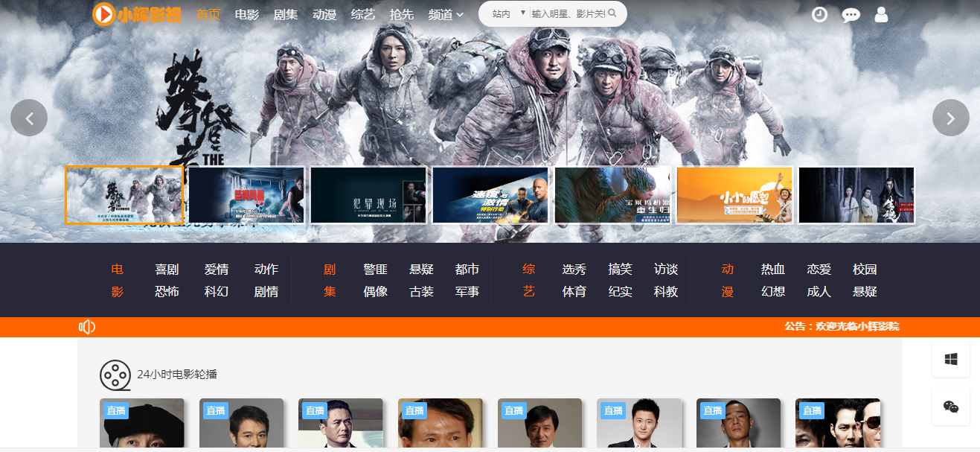Click the announcement speaker icon
Viewport: 980px width, 452px height.
coord(87,327)
